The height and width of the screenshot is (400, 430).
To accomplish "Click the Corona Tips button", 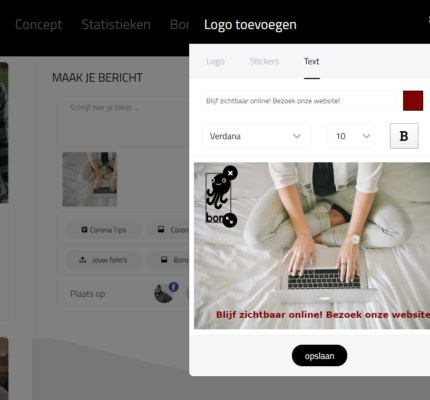I will point(103,230).
